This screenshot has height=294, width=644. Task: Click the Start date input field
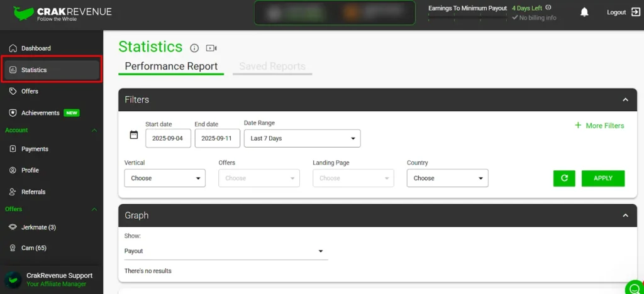tap(168, 138)
